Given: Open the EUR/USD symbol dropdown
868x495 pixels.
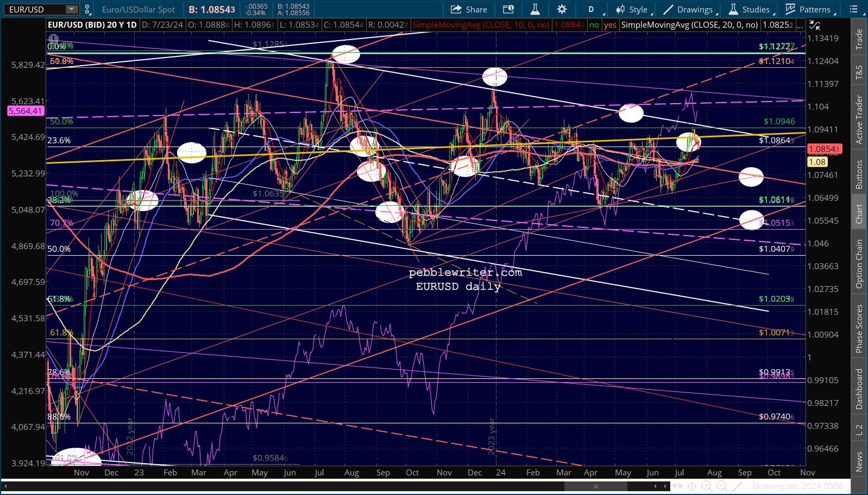Looking at the screenshot, I should (72, 9).
